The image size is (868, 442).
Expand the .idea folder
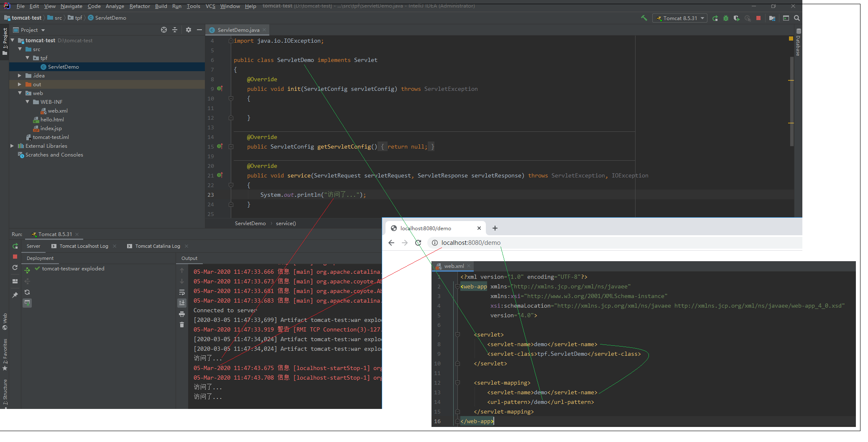coord(20,75)
